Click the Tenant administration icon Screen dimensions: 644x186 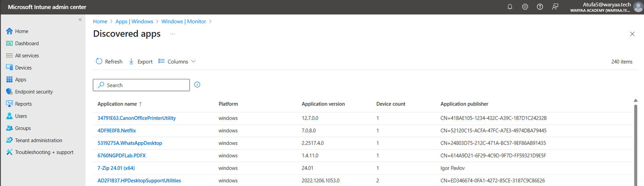[9, 140]
